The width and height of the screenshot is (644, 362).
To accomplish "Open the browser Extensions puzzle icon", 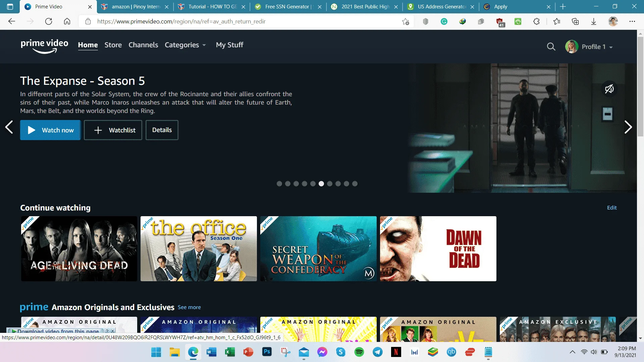I will [536, 21].
